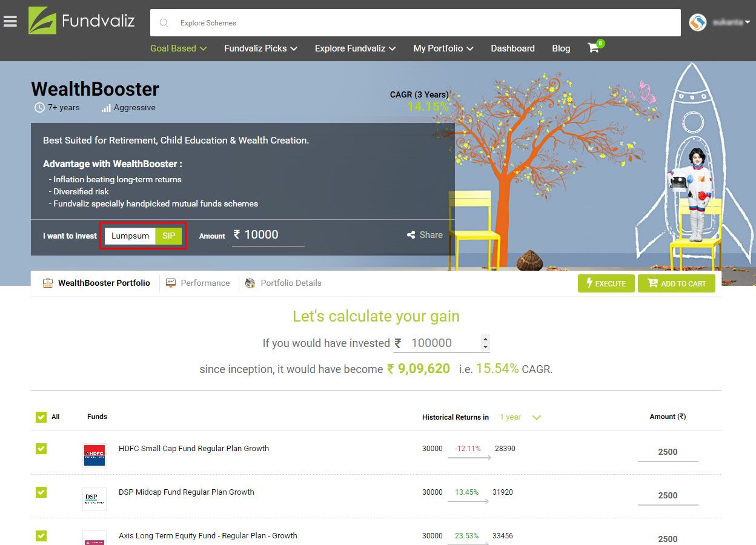Open Axis Long Term Equity Fund link
This screenshot has width=756, height=545.
pos(208,536)
